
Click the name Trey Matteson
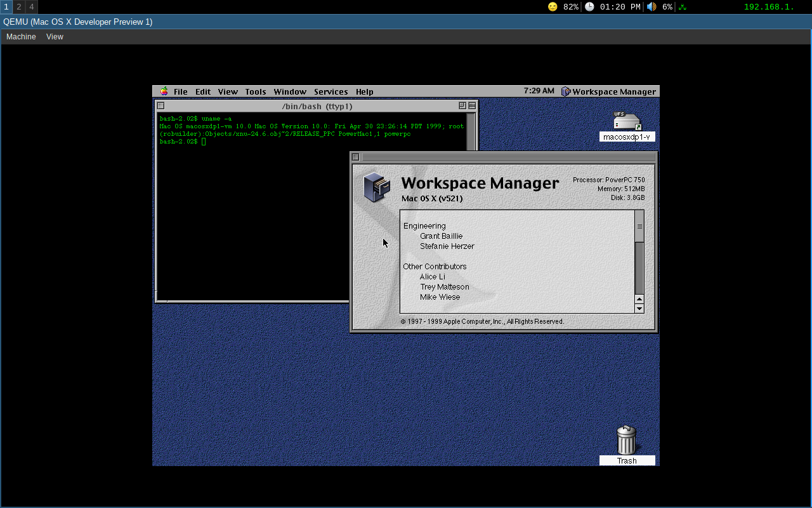[445, 287]
